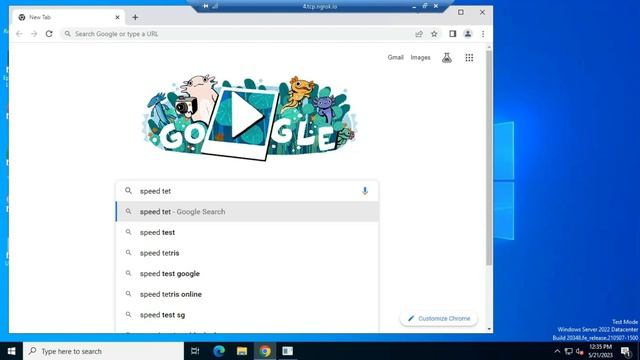Click the Google search box containing 'speed tet'
This screenshot has height=360, width=640.
coord(247,191)
